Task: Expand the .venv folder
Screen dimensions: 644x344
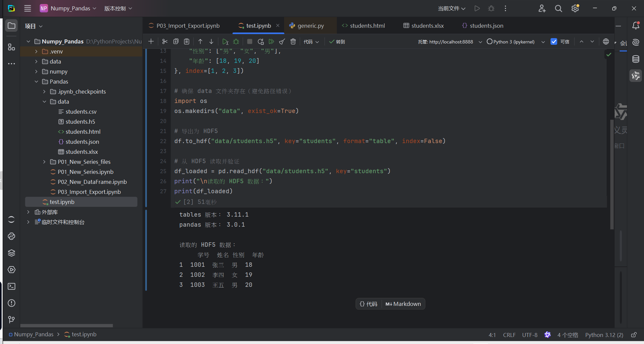Action: tap(36, 51)
